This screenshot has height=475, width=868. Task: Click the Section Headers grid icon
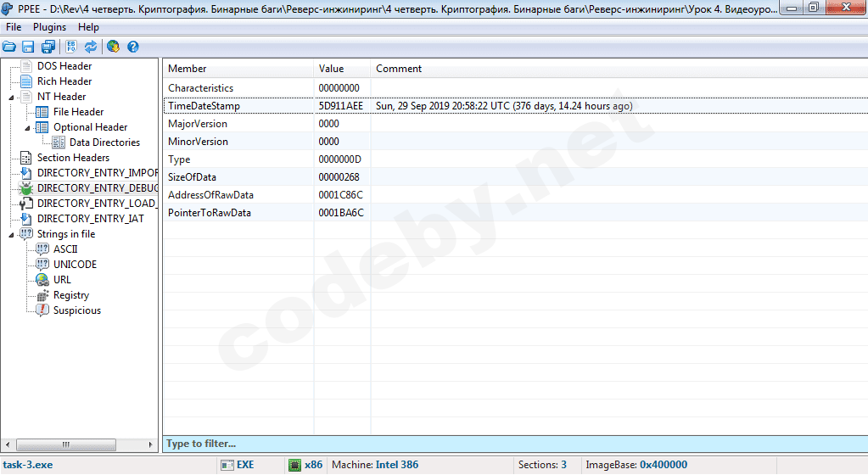pos(25,158)
